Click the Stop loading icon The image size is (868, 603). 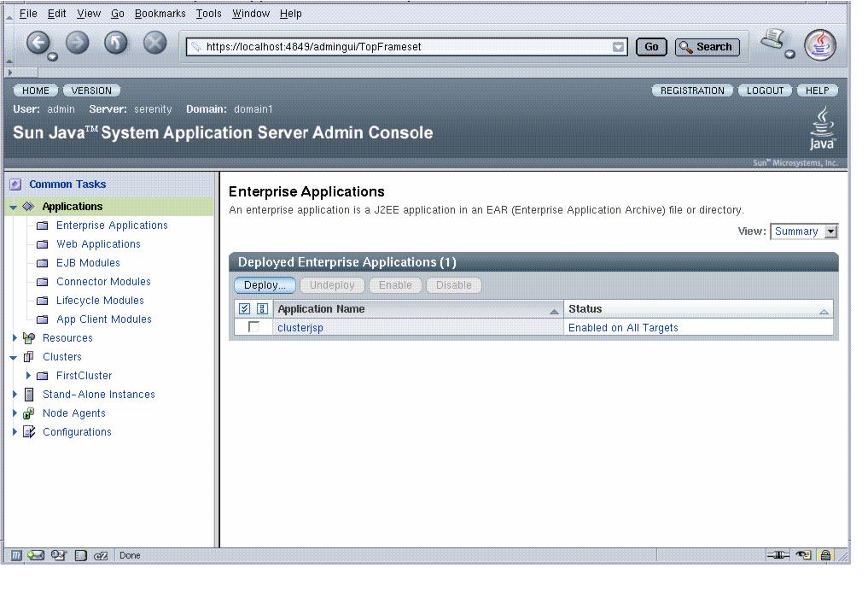(155, 44)
